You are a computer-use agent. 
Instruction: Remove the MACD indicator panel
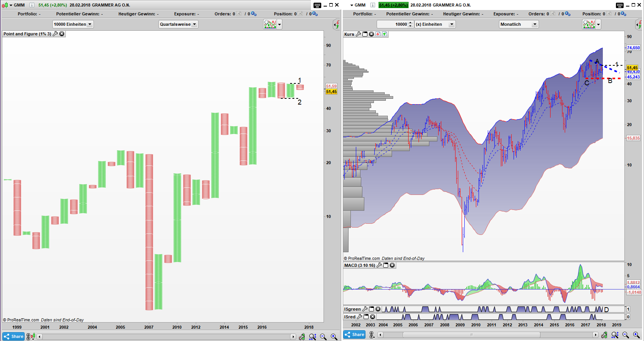[392, 265]
